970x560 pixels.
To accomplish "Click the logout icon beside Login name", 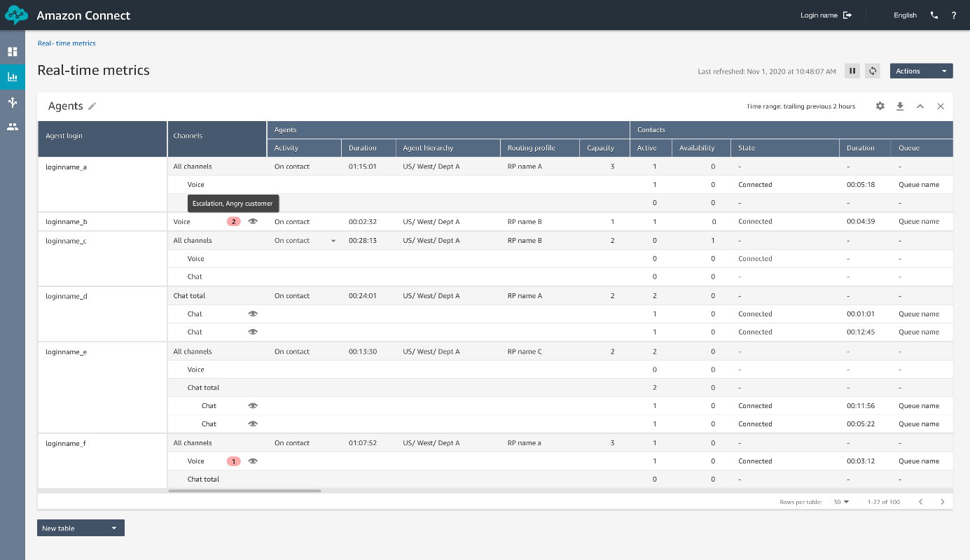I will point(847,15).
